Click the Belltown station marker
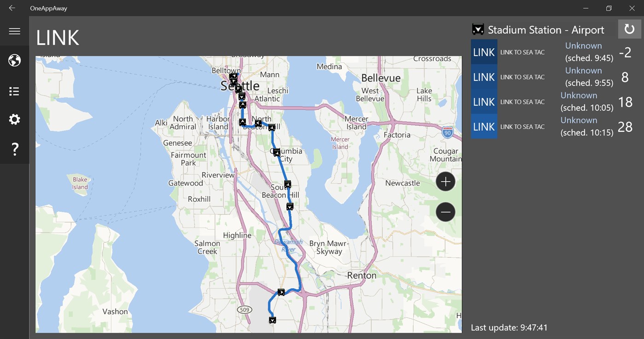644x339 pixels. (x=233, y=76)
